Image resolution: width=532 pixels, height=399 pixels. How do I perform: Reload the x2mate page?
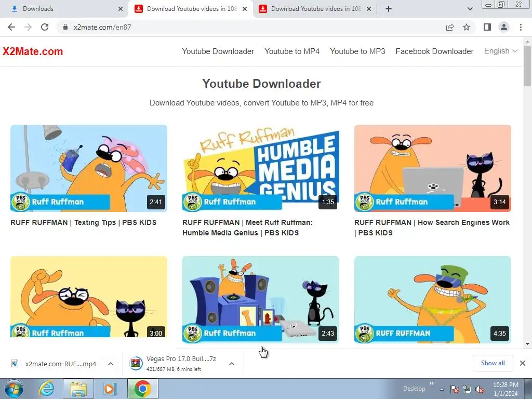tap(45, 27)
